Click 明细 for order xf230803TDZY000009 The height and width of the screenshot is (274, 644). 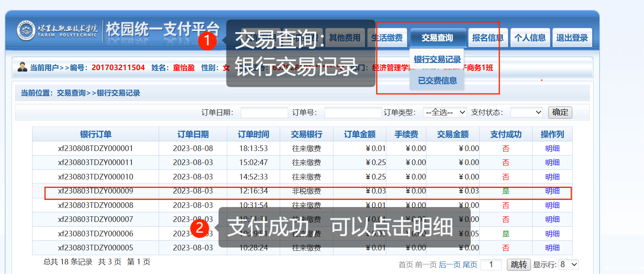(552, 191)
